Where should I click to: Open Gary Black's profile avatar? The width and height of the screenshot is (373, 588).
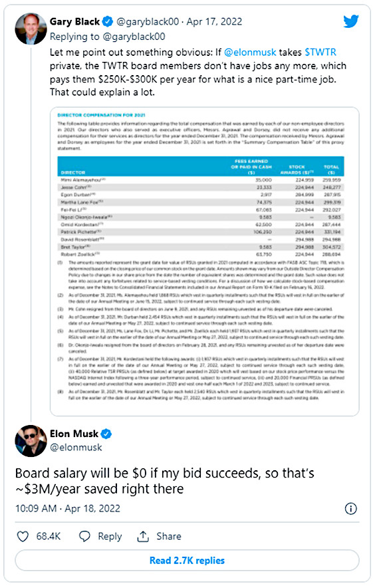pos(31,29)
